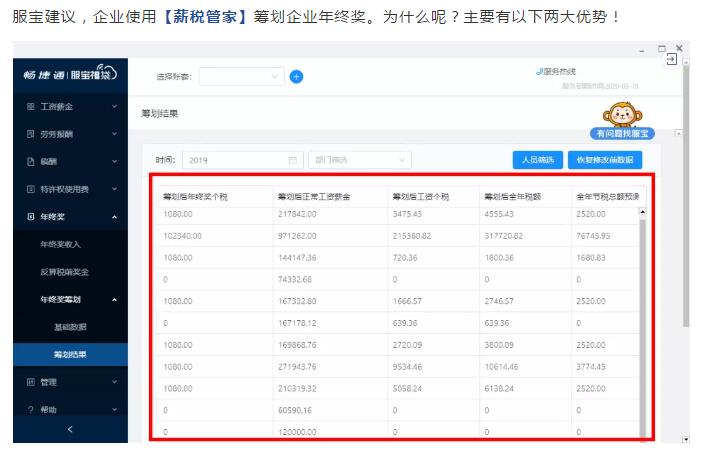Open 年终奖收入 menu item

point(60,244)
